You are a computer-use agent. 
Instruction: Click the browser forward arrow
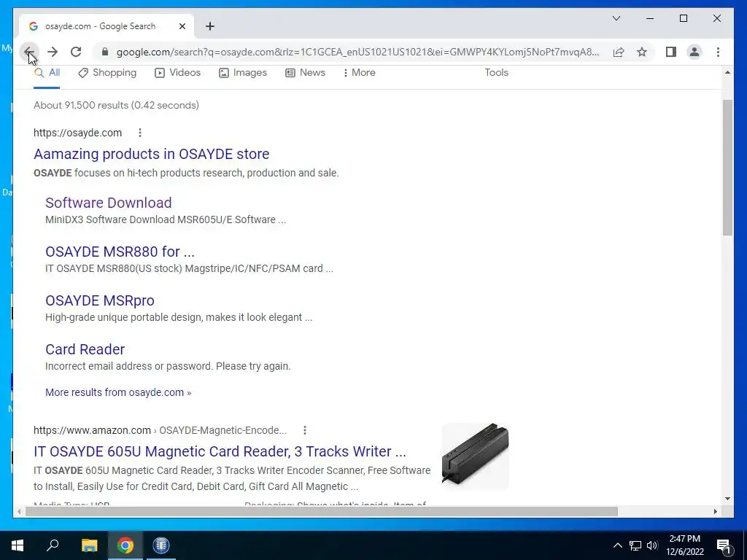point(53,52)
